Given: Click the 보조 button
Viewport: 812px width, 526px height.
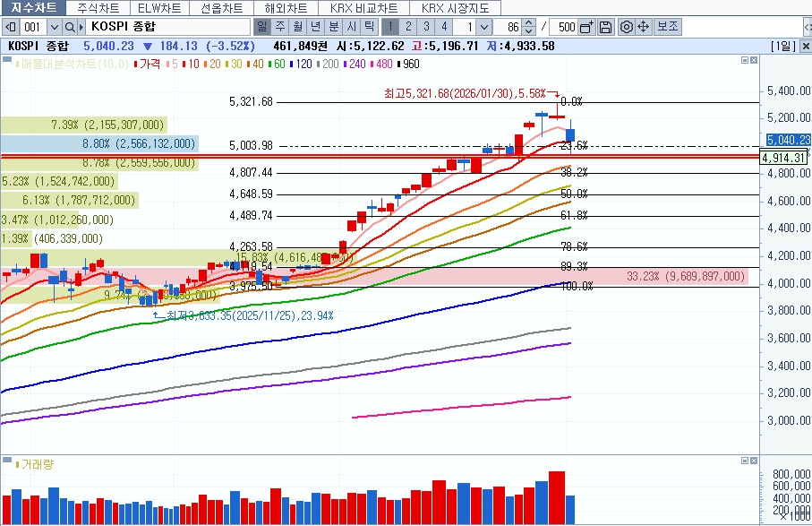Looking at the screenshot, I should click(668, 27).
